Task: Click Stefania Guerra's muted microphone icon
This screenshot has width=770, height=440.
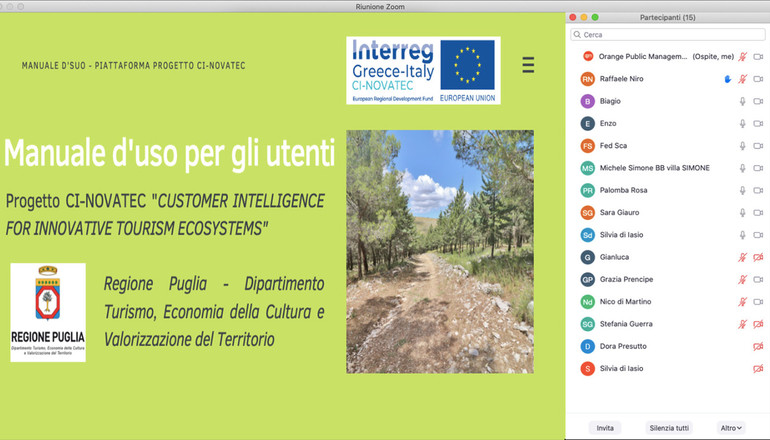Action: (x=742, y=324)
